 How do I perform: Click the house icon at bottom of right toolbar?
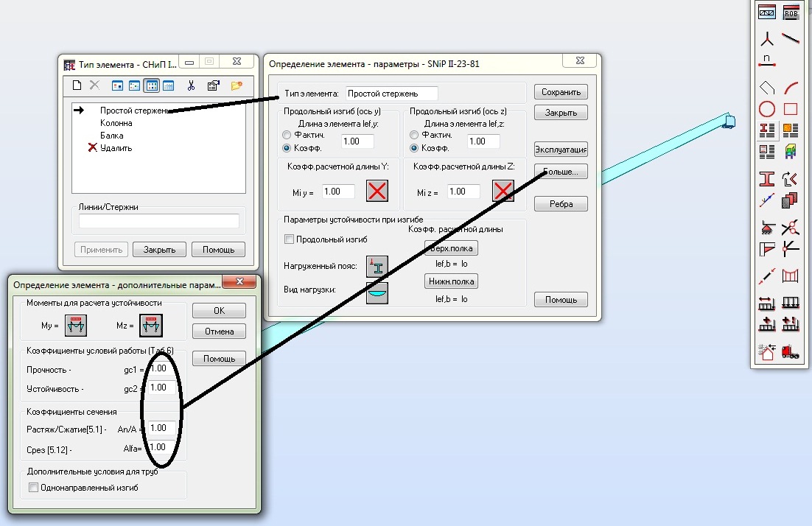click(767, 353)
